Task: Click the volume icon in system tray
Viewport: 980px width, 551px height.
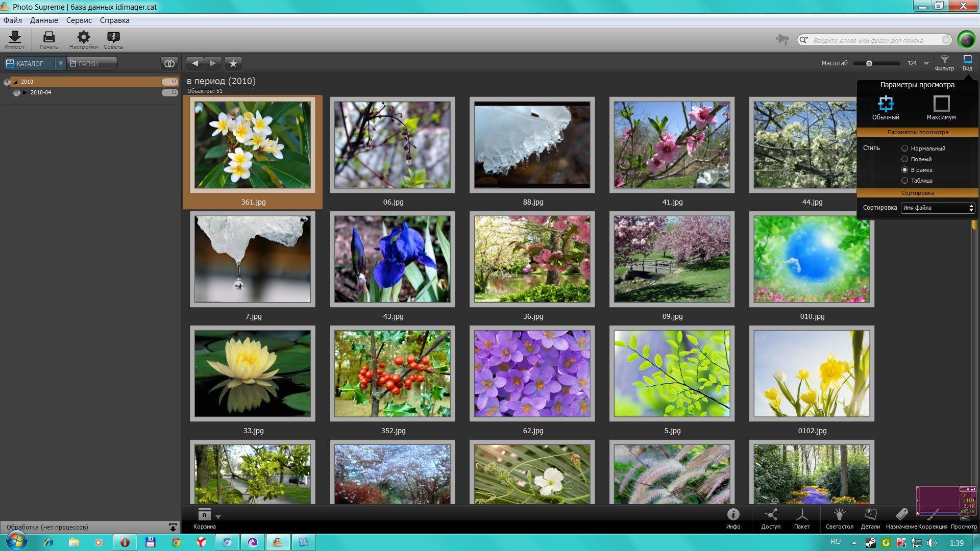Action: pyautogui.click(x=932, y=543)
